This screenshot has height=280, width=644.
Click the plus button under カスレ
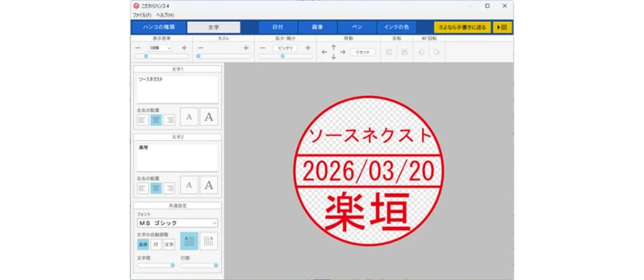[246, 48]
